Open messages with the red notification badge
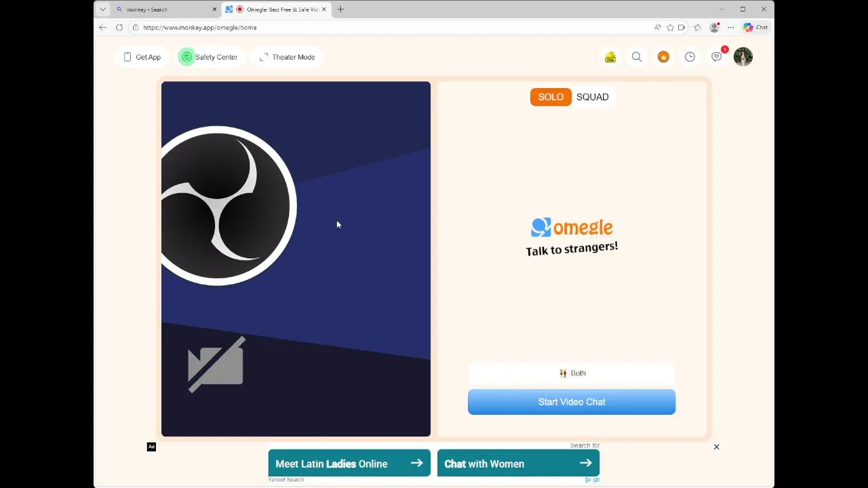 coord(717,57)
